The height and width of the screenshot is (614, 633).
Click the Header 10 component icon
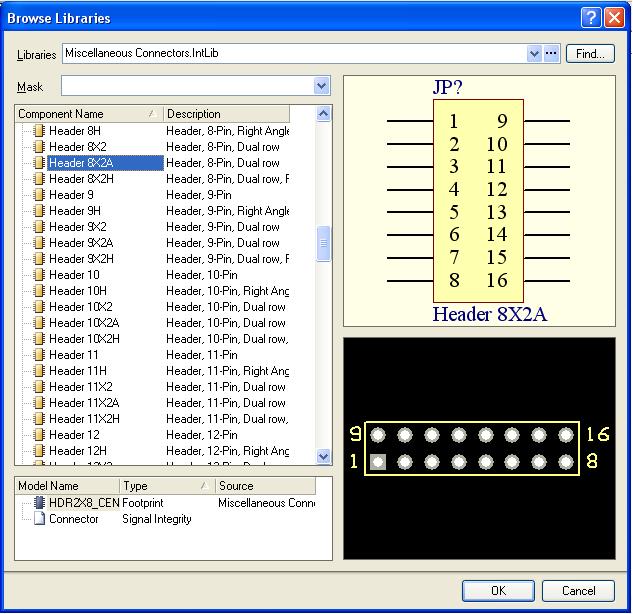tap(39, 275)
